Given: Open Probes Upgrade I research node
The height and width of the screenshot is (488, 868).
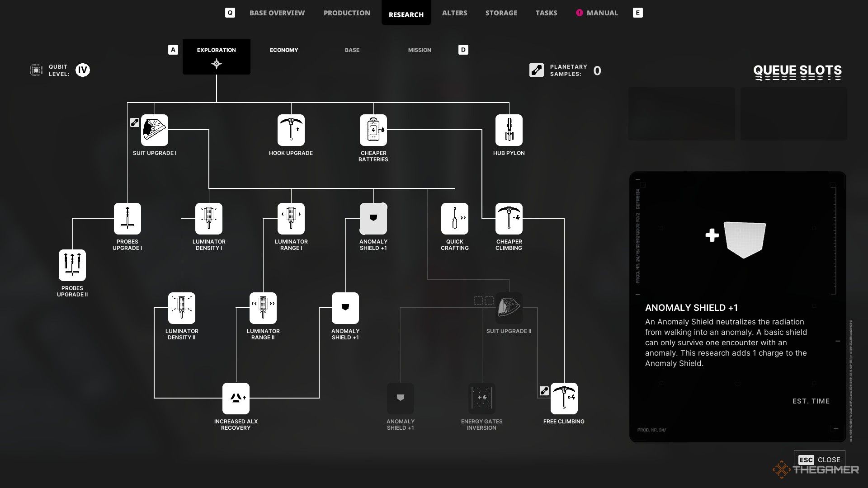Looking at the screenshot, I should 127,219.
